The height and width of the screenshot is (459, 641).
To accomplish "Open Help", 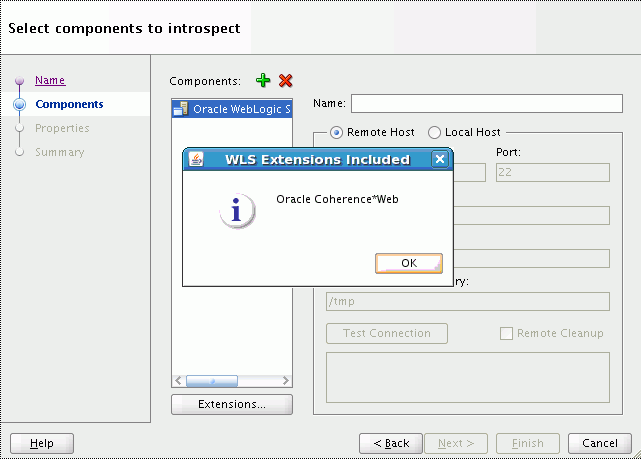I will tap(42, 443).
